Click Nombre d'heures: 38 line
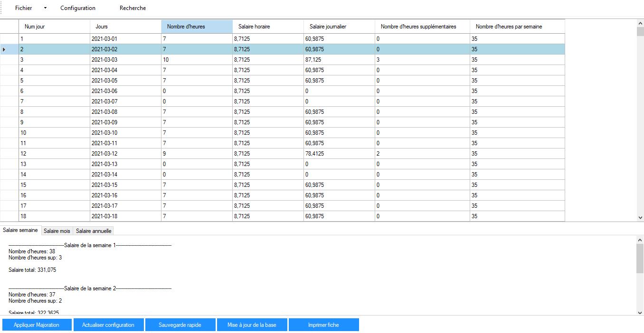The image size is (644, 333). 32,251
